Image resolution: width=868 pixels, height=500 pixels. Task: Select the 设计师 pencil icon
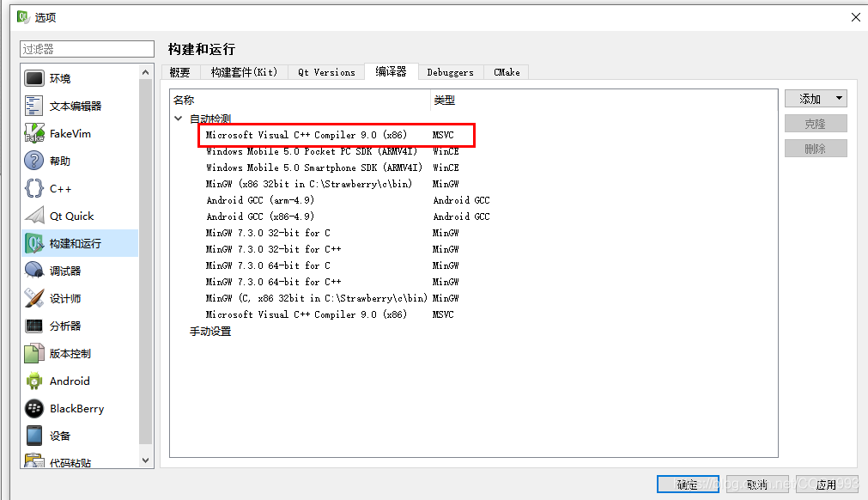[33, 298]
